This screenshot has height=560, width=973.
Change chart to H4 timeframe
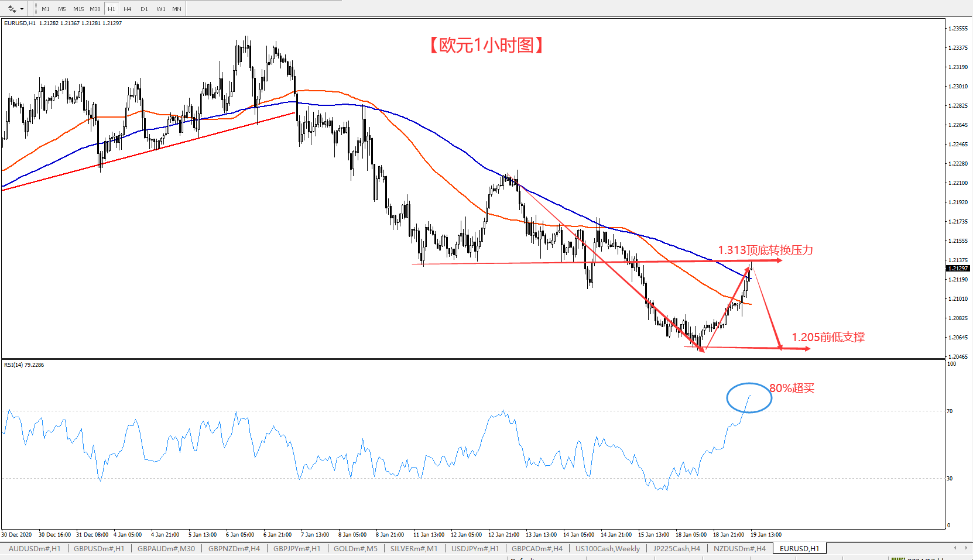(x=128, y=9)
